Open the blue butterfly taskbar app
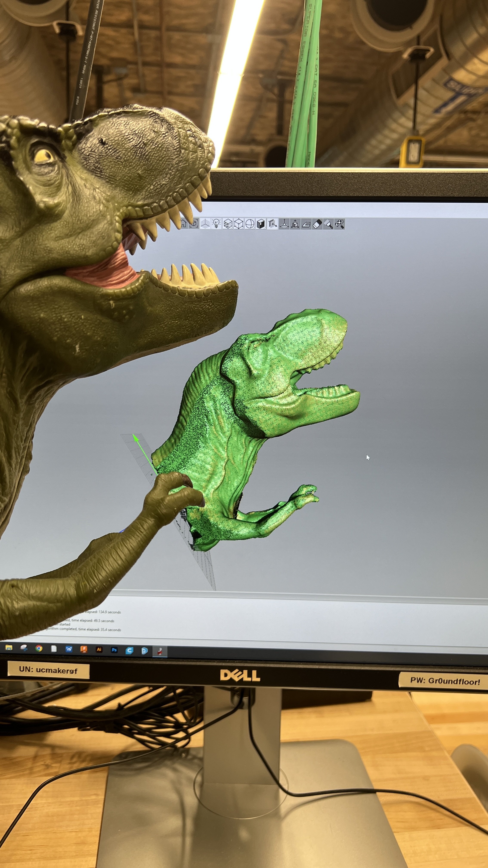Viewport: 488px width, 868px height. coord(69,649)
